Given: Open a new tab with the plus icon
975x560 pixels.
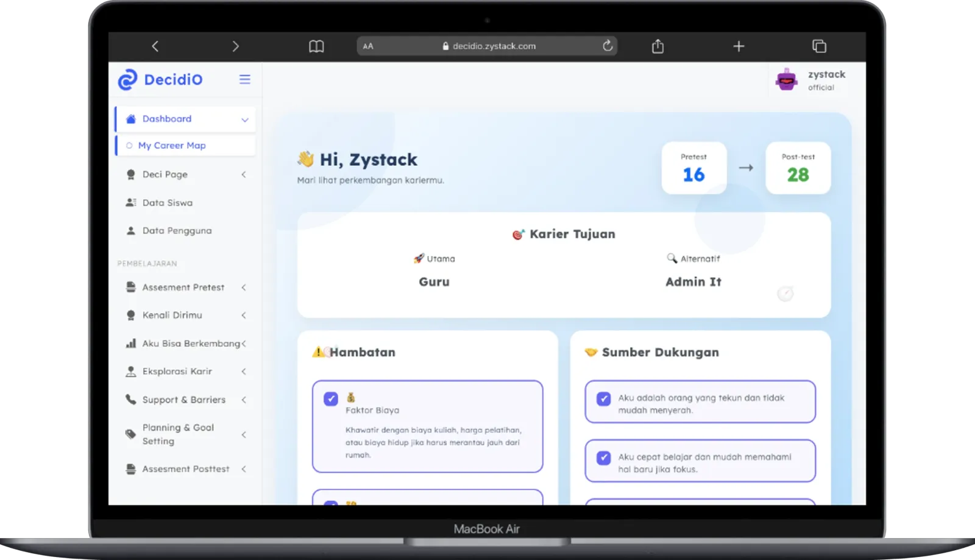Looking at the screenshot, I should pos(739,46).
